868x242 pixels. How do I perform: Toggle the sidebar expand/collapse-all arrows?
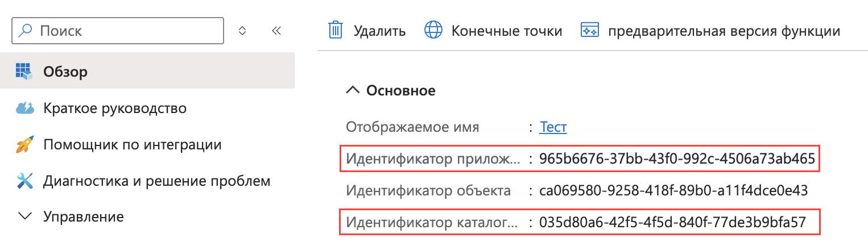pos(242,31)
